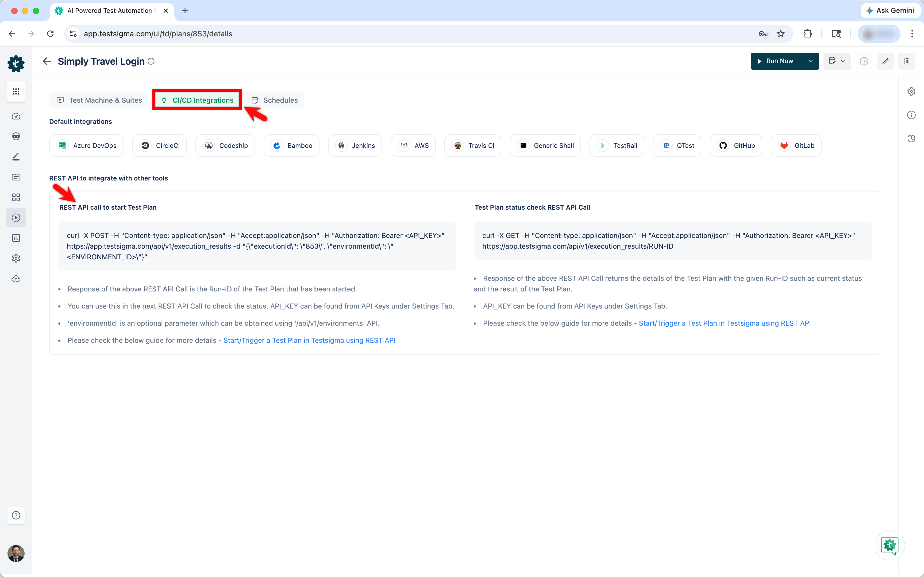The width and height of the screenshot is (924, 577).
Task: Open the Chrome three-dot menu
Action: 912,34
